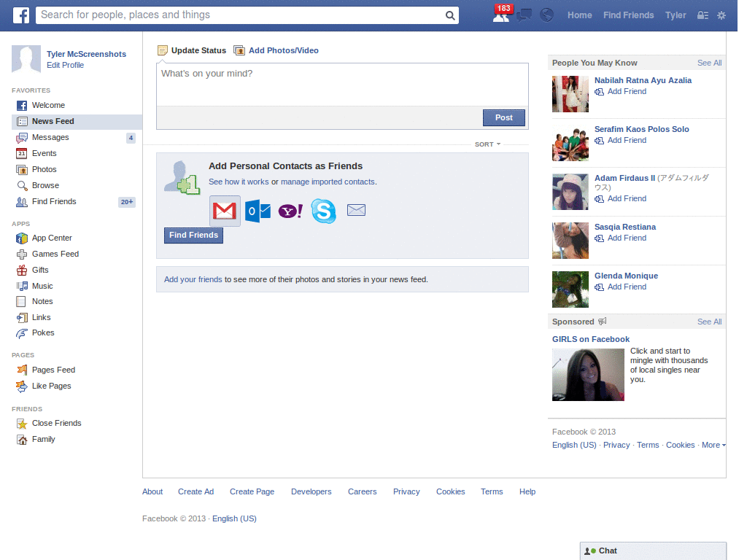Click the other email envelope icon
Image resolution: width=747 pixels, height=560 pixels.
pos(356,210)
